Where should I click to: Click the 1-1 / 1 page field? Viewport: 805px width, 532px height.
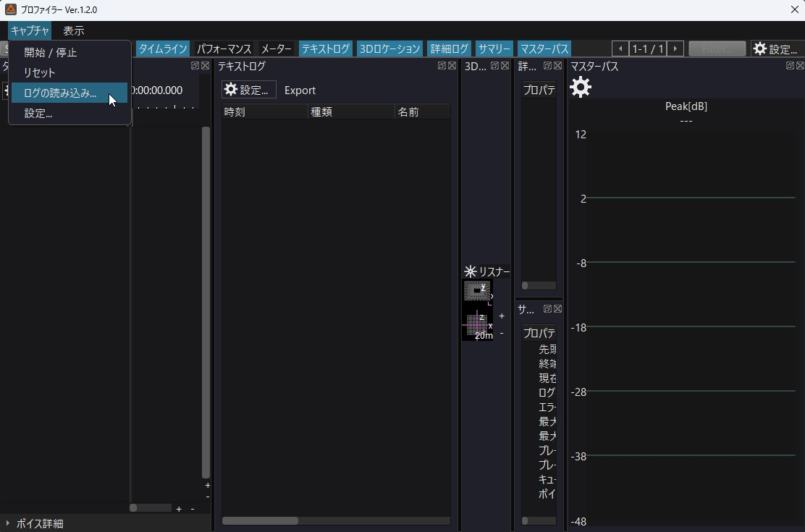point(648,48)
